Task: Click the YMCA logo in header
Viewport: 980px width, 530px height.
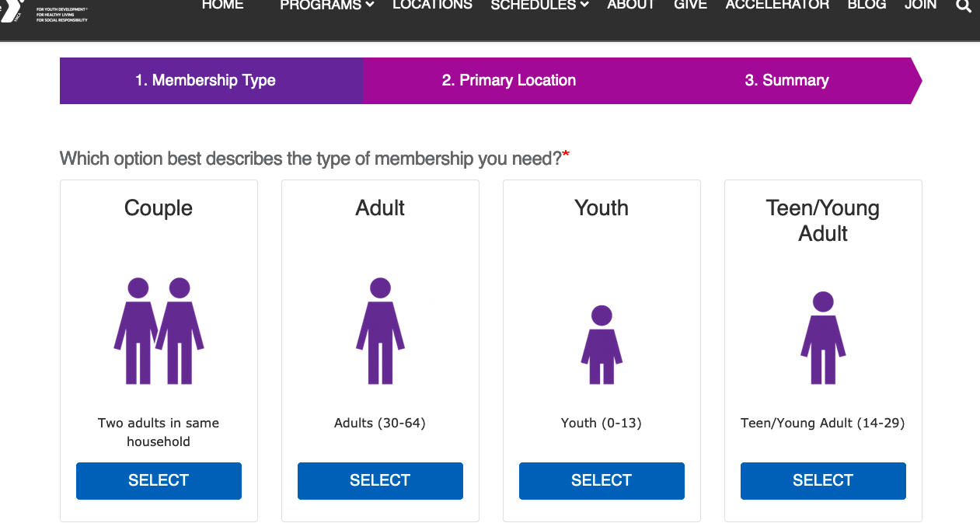Action: [44, 11]
